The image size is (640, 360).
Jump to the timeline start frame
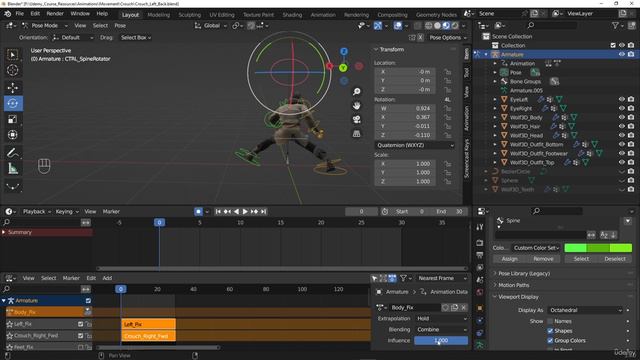coord(218,211)
